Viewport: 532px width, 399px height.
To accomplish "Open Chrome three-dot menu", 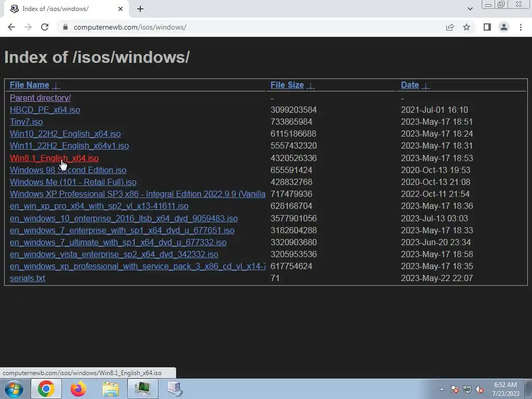I will coord(521,27).
